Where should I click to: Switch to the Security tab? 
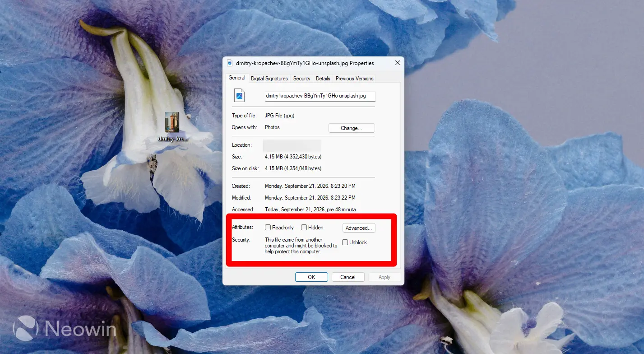tap(302, 79)
